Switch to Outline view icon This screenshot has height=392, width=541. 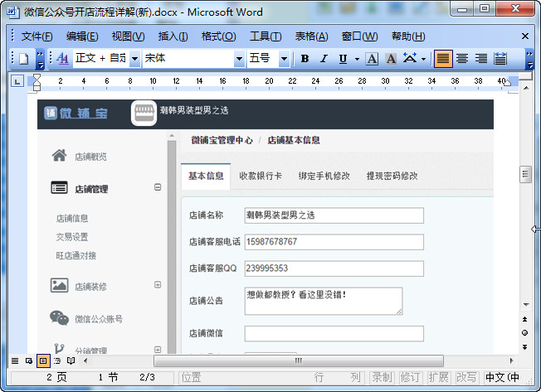click(x=57, y=361)
